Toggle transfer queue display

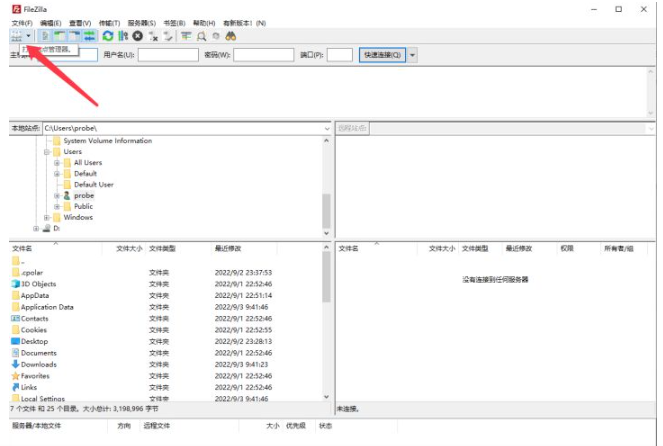click(89, 36)
